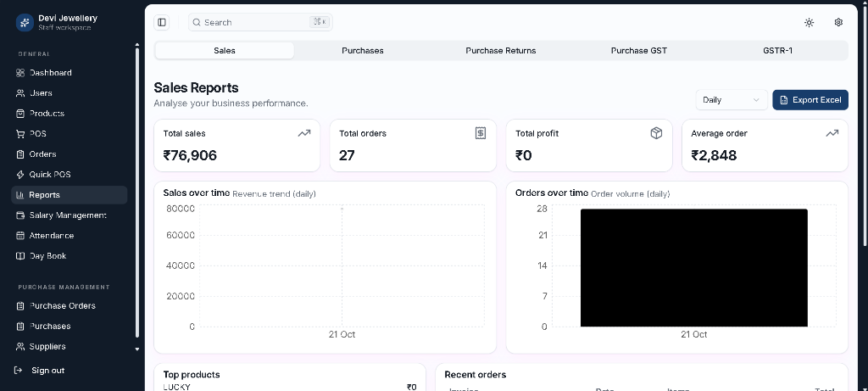
Task: Click the Quick POS lightning icon
Action: pos(20,175)
